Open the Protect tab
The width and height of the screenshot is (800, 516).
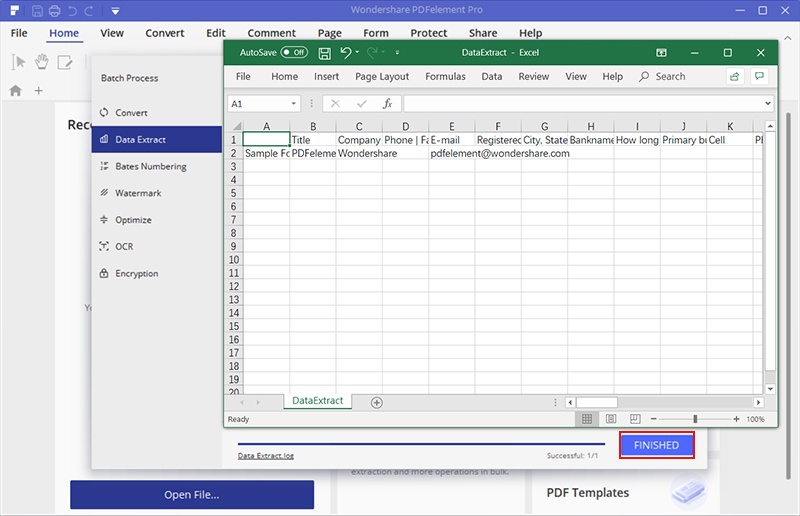point(429,33)
